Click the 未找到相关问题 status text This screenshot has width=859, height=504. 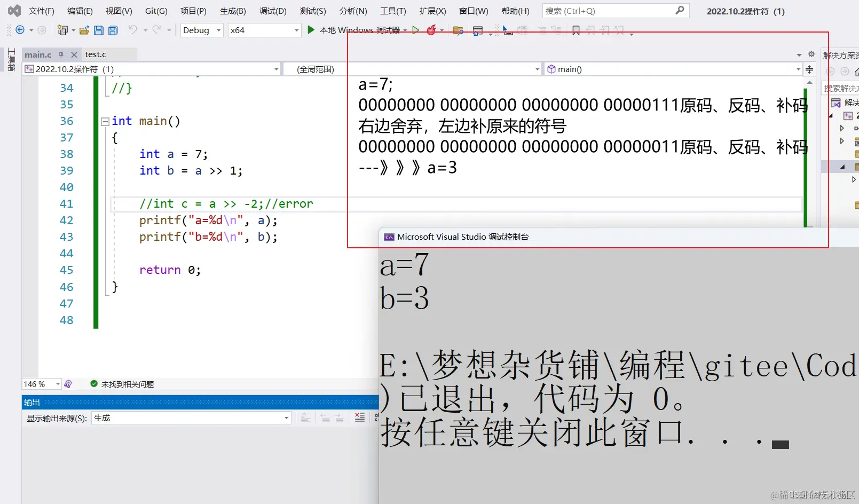click(x=128, y=384)
